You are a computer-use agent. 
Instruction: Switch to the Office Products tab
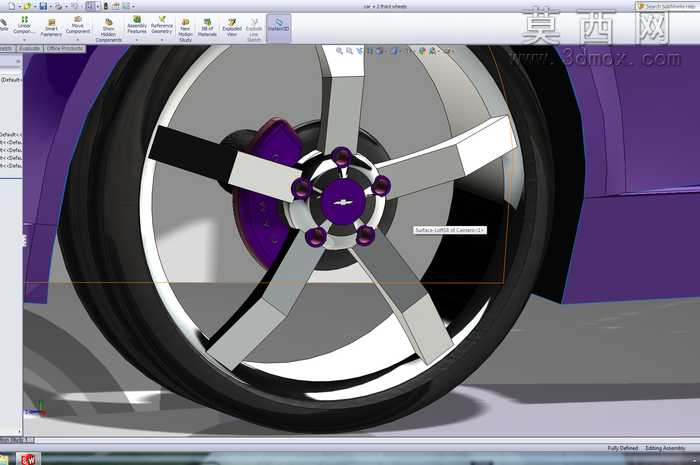click(65, 48)
